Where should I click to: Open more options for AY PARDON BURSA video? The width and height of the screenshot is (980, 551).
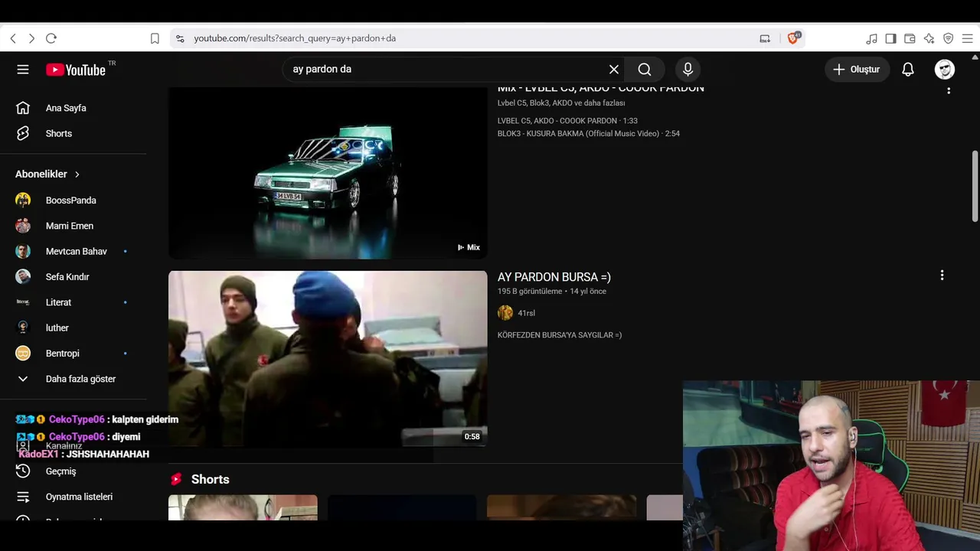[x=942, y=275]
